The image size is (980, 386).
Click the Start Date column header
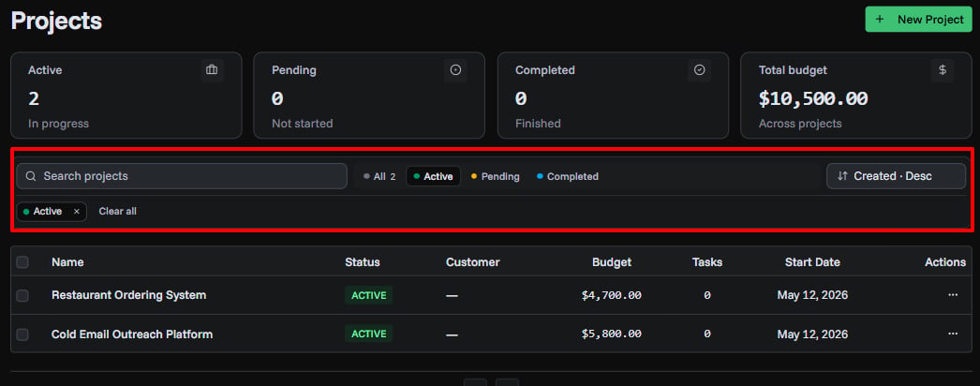point(812,262)
